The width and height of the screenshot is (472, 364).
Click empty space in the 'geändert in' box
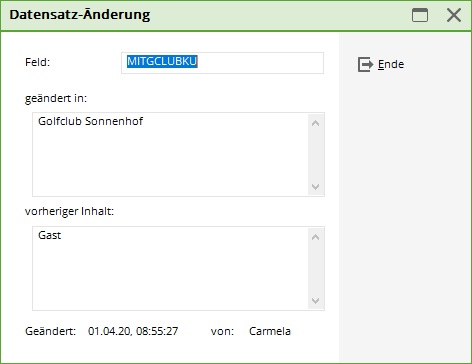(x=170, y=162)
